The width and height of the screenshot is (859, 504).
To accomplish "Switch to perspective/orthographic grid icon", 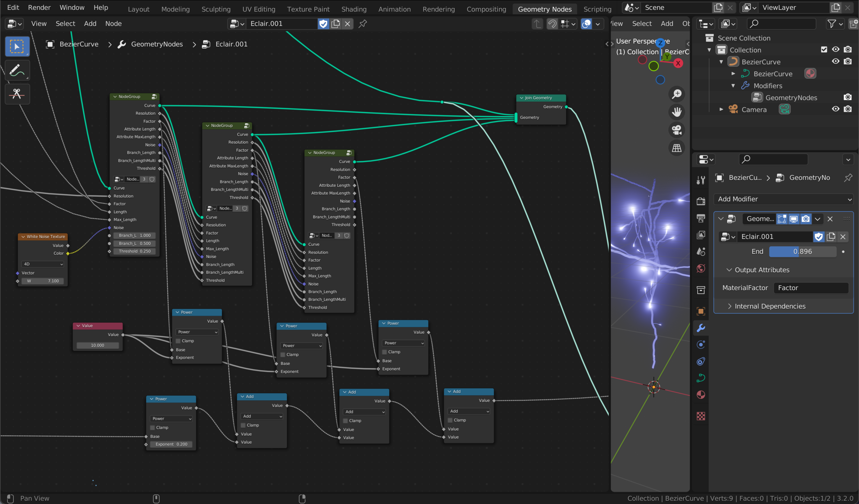I will [677, 148].
